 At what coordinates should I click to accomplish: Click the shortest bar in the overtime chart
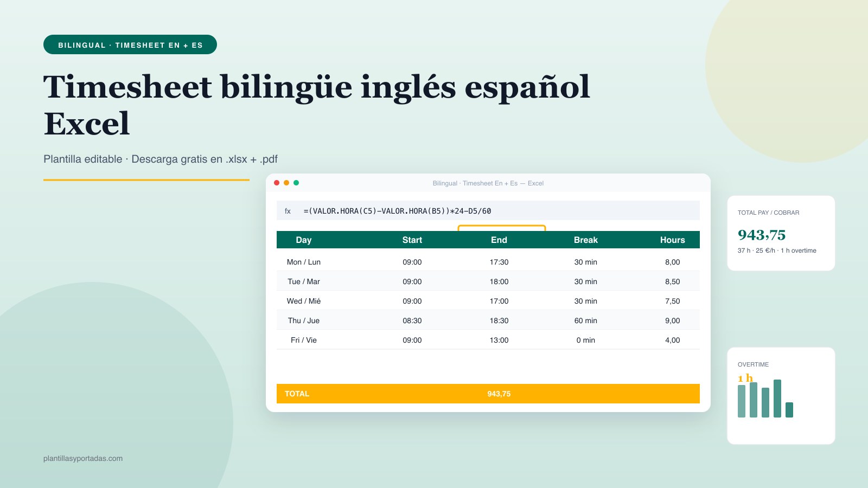click(789, 410)
